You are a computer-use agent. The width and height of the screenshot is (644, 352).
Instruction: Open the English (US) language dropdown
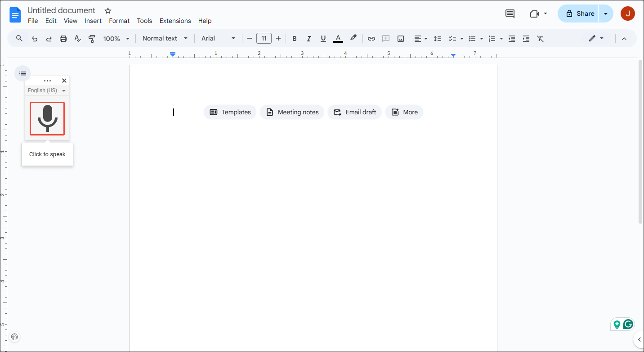[x=47, y=90]
